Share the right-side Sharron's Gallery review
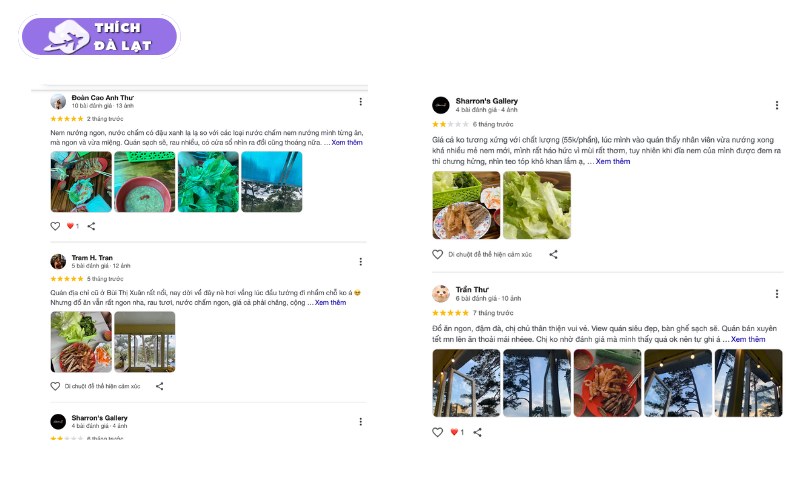This screenshot has height=500, width=800. [553, 255]
